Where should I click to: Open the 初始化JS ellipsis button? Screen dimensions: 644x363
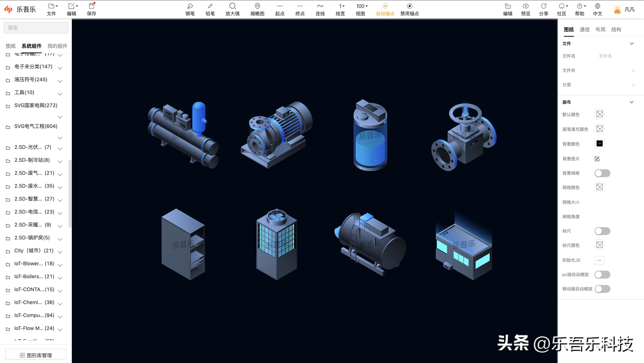tap(599, 260)
